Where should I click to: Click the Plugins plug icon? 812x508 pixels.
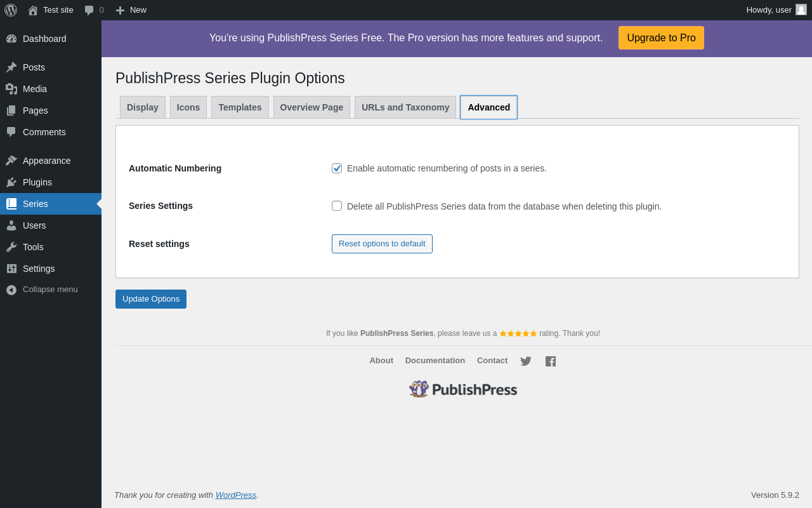pyautogui.click(x=11, y=182)
